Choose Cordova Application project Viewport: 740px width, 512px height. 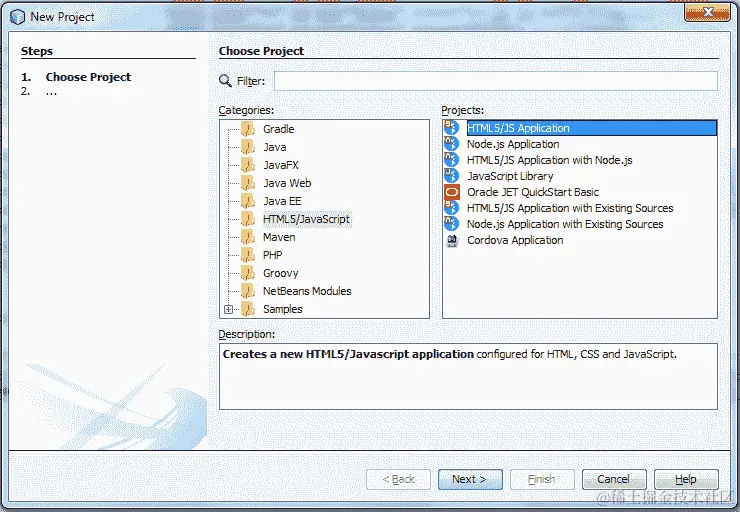click(515, 240)
